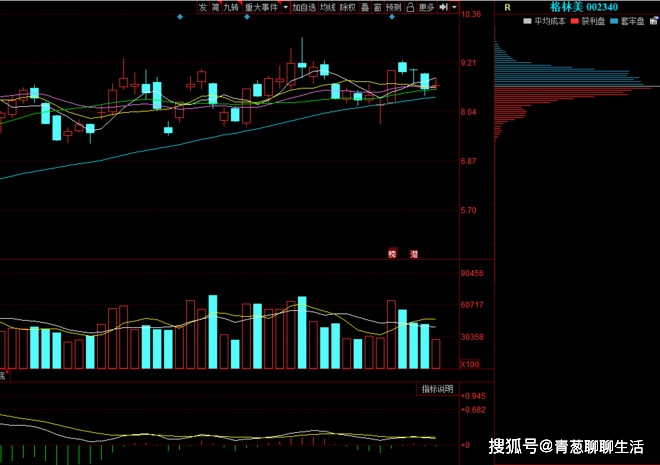Image resolution: width=660 pixels, height=465 pixels.
Task: Click the red 榜 marker on the chart
Action: (393, 254)
